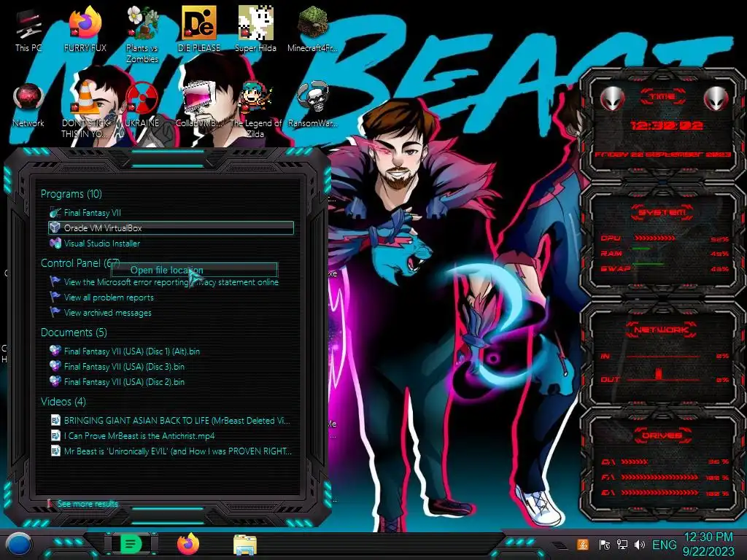Open File Explorer from the taskbar

(245, 545)
